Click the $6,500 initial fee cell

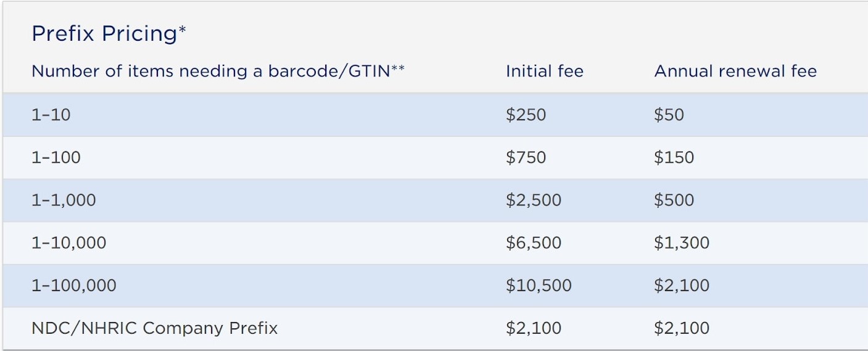(534, 242)
